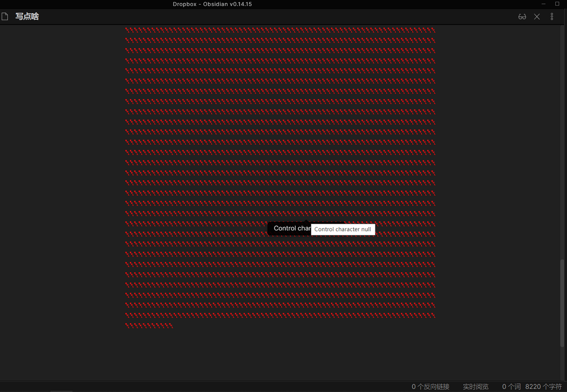Open backlinks via 0 个反向链接 status
This screenshot has height=392, width=567.
tap(431, 387)
